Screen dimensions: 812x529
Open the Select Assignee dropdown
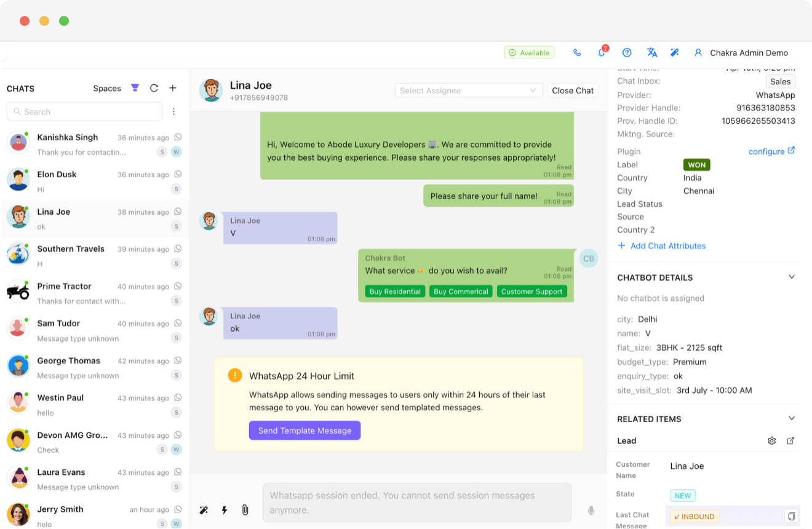(x=469, y=90)
